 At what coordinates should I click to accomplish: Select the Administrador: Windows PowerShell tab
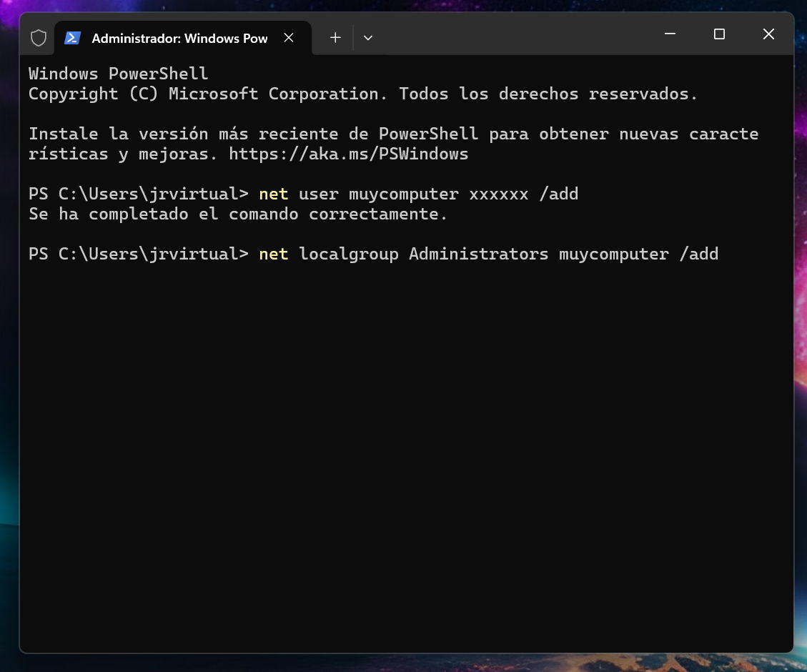click(x=179, y=39)
